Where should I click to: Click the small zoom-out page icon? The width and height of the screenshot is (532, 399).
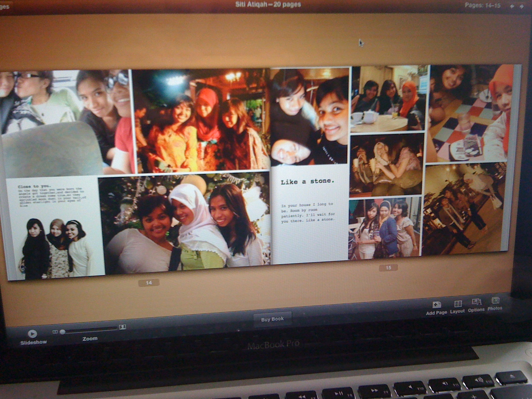coord(55,332)
